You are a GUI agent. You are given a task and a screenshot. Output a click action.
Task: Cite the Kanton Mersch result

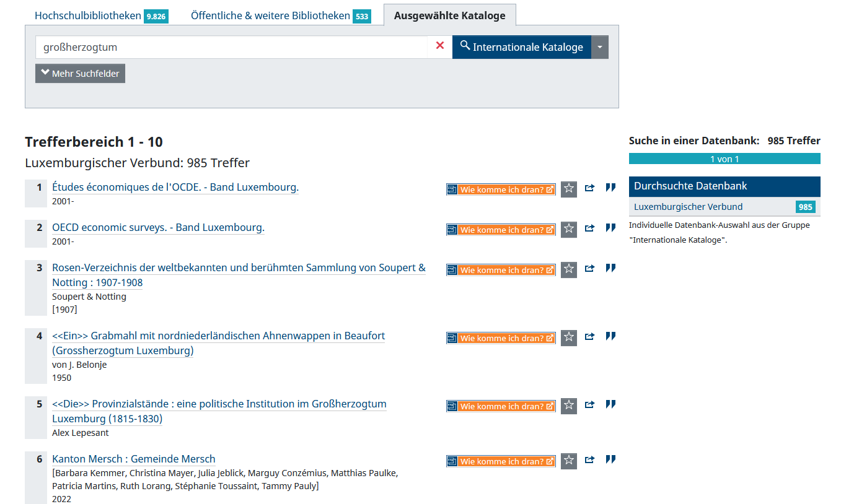pyautogui.click(x=610, y=459)
